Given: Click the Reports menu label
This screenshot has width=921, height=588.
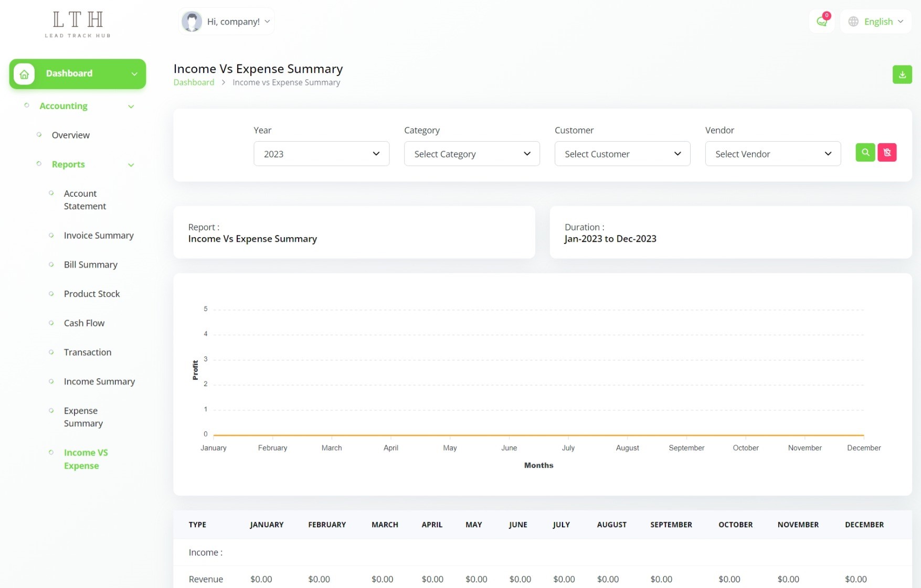Looking at the screenshot, I should tap(68, 164).
